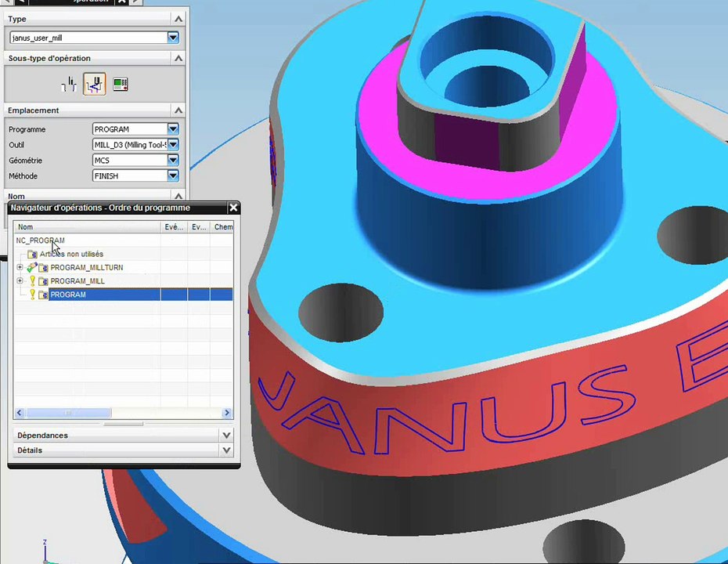Open the Outil dropdown arrow
This screenshot has height=564, width=728.
[x=173, y=145]
